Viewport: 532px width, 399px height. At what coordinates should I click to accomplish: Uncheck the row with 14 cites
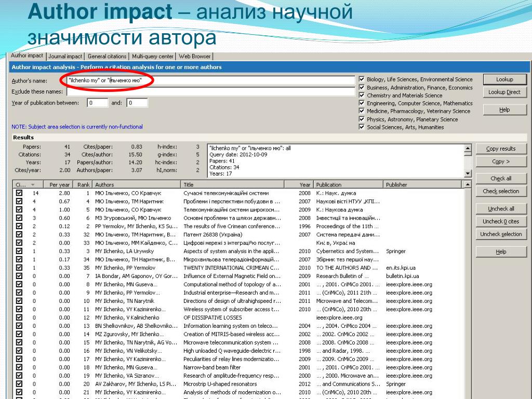point(19,193)
